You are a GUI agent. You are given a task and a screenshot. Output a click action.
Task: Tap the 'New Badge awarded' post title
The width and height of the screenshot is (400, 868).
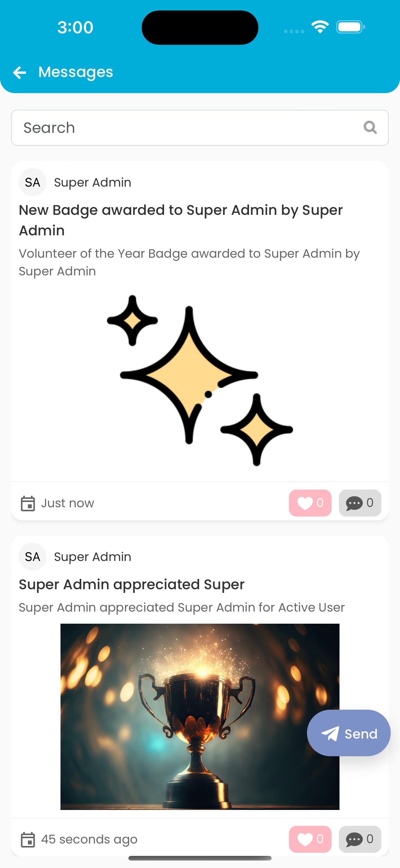coord(180,220)
